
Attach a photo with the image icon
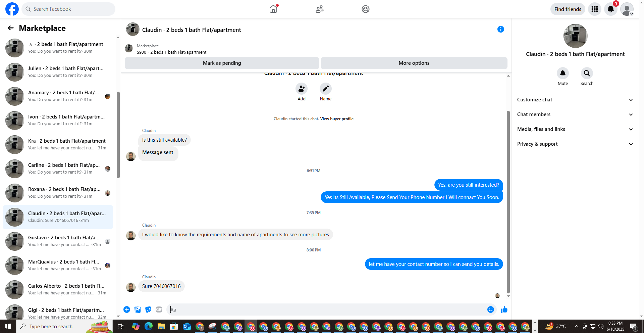[138, 310]
